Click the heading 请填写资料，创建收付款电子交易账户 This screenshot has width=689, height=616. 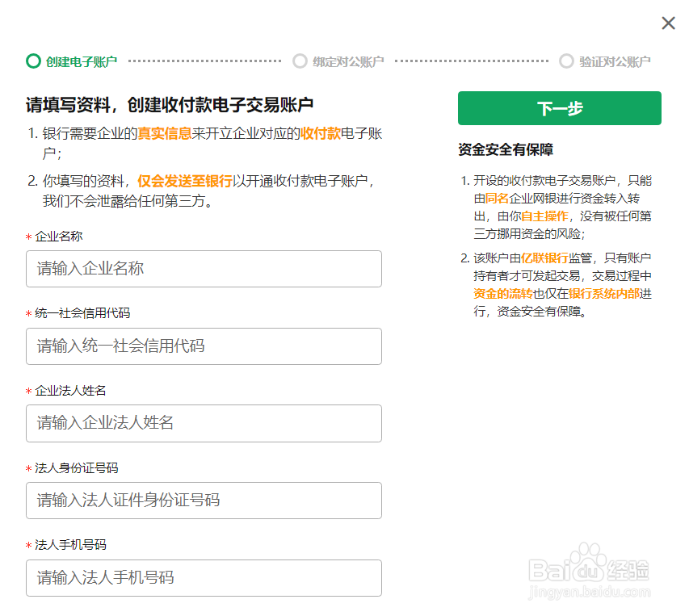pos(170,105)
